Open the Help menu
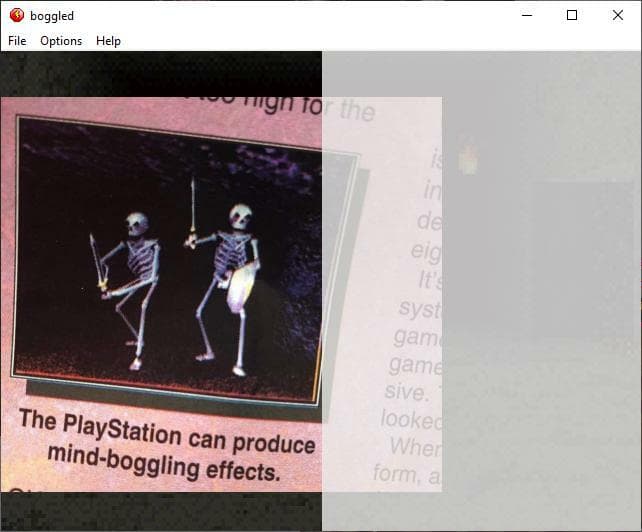Screen dimensions: 642x532 point(108,41)
